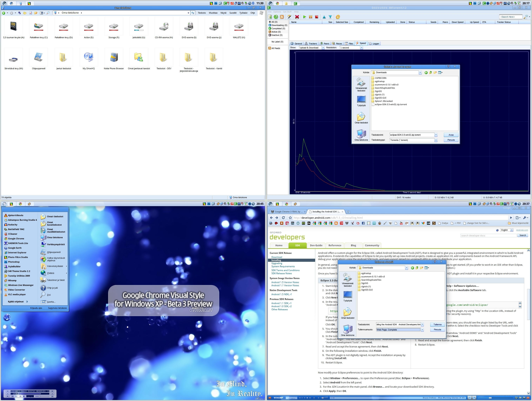
Task: Click the Add Torrent from URL icon
Action: click(276, 17)
